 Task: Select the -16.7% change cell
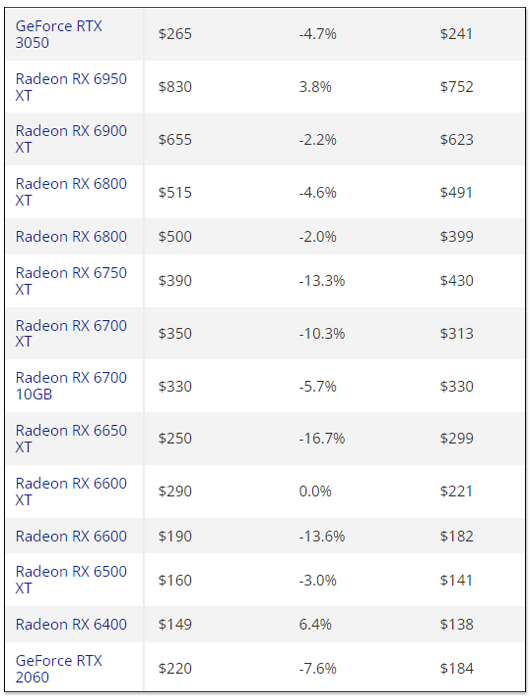[322, 438]
